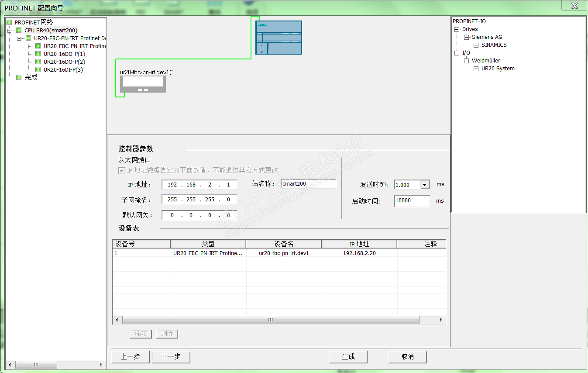
Task: Click the 添加 button below the device table
Action: pos(141,334)
